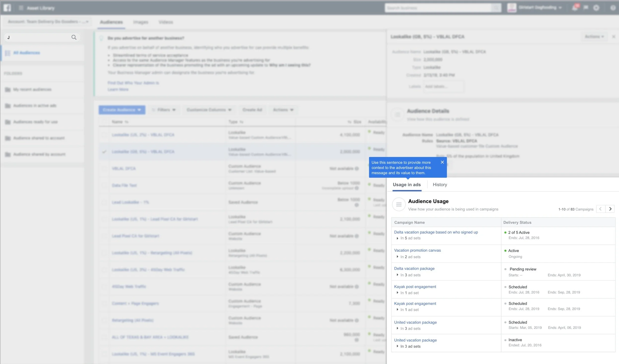Close the blue tooltip popup

click(x=442, y=162)
